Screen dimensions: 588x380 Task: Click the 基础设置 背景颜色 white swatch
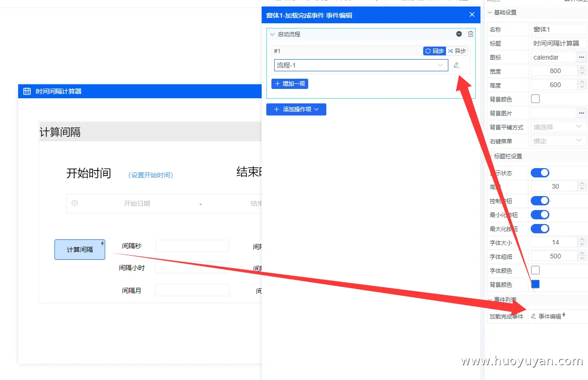pyautogui.click(x=535, y=99)
